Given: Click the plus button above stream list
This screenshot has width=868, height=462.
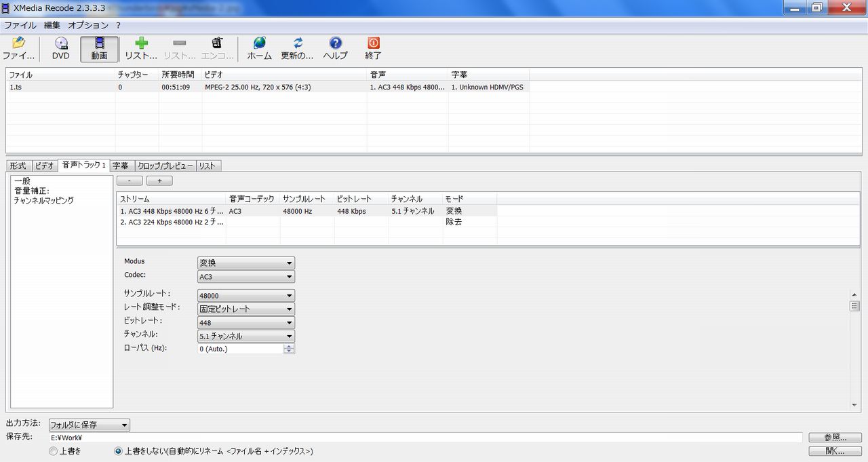Looking at the screenshot, I should pyautogui.click(x=159, y=180).
